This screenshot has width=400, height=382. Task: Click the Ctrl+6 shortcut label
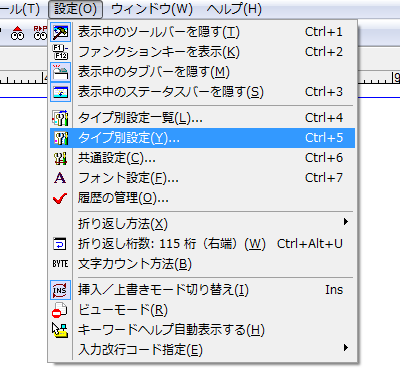[324, 158]
